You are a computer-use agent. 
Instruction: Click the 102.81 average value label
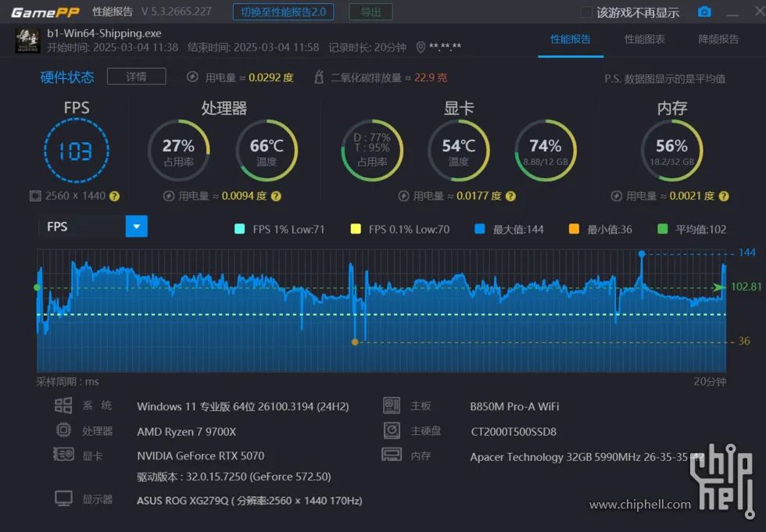[x=746, y=287]
